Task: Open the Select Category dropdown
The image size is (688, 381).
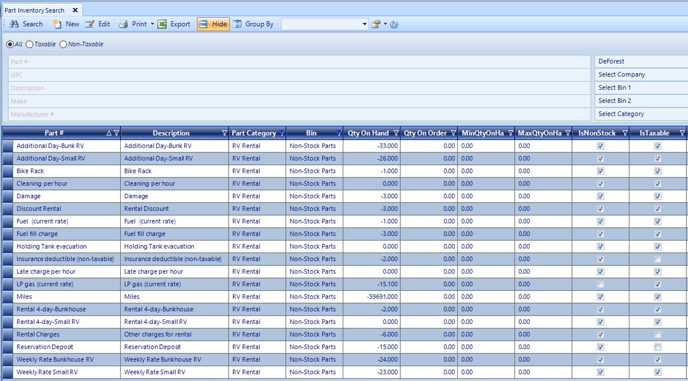Action: point(641,114)
